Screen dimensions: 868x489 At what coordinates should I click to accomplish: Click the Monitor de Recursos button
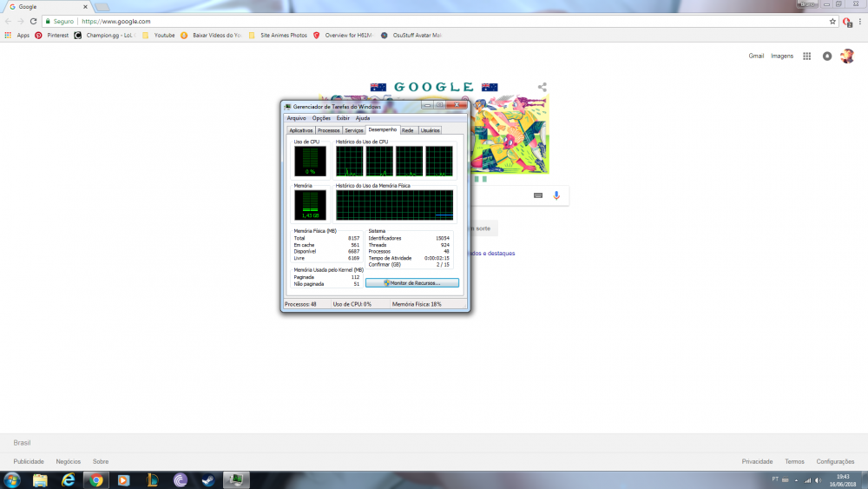point(411,283)
